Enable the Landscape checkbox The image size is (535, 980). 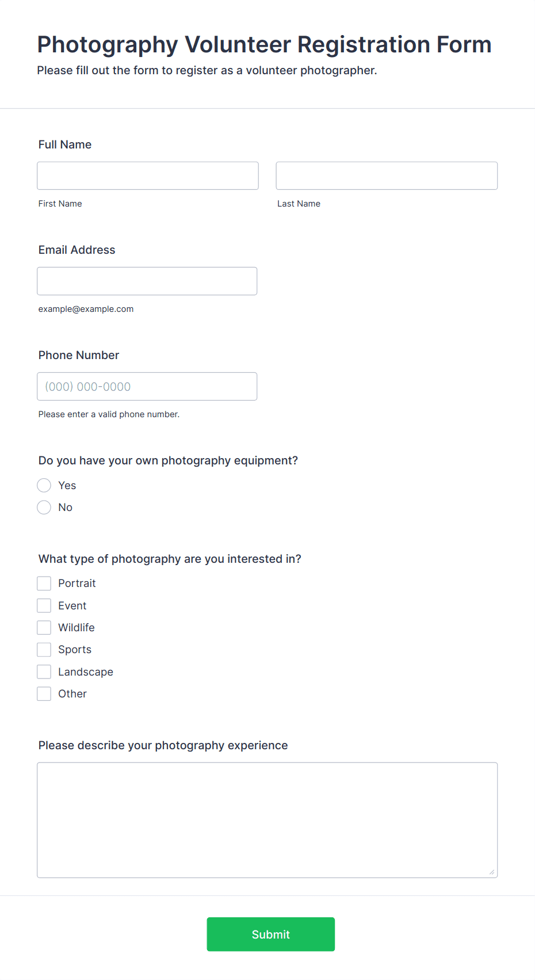(44, 672)
